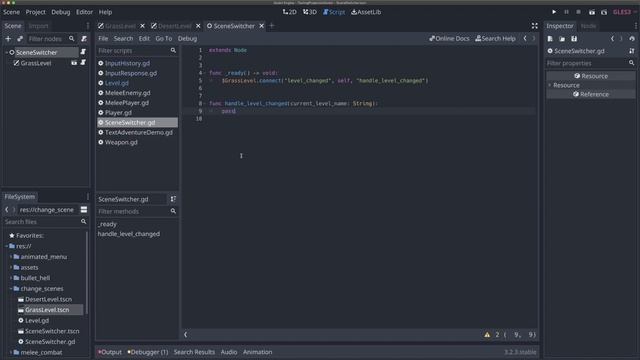Open Online Docs link

click(449, 38)
